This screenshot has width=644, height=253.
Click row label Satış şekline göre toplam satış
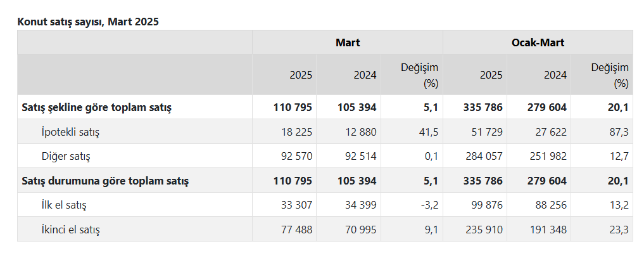(x=96, y=108)
